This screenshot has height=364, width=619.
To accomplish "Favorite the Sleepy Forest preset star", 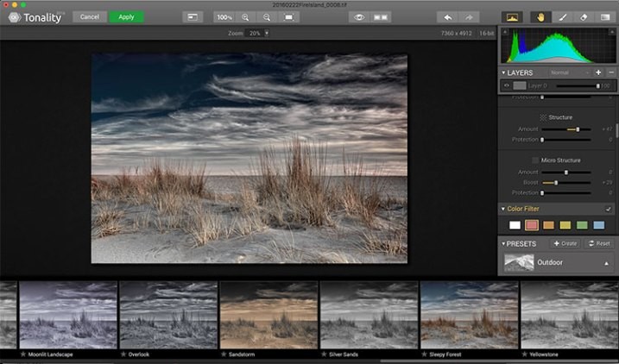I will click(x=425, y=355).
